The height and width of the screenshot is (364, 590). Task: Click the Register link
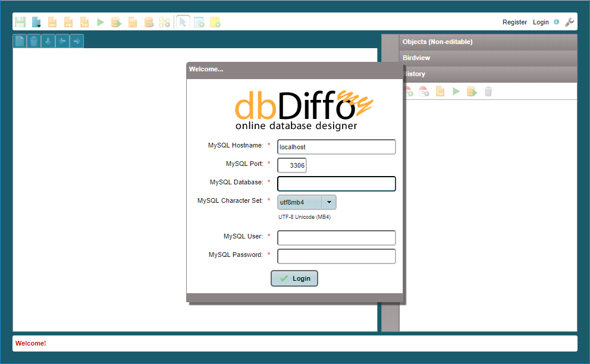click(514, 22)
